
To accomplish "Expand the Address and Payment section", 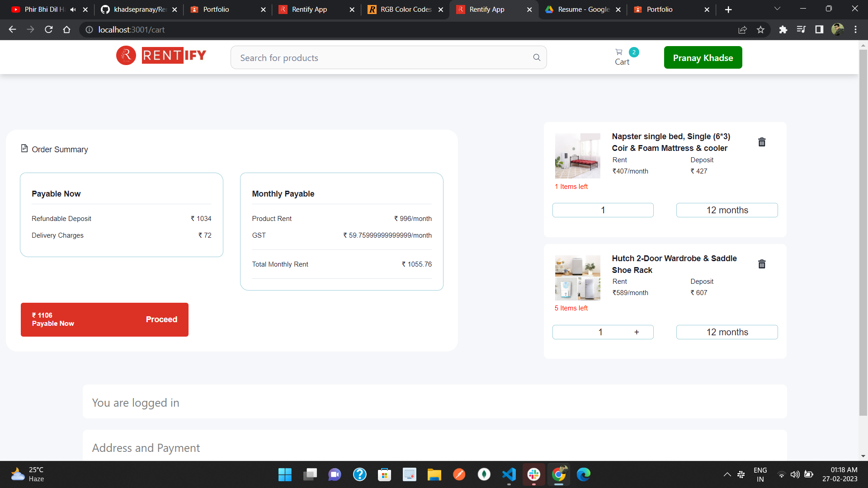I will 146,448.
